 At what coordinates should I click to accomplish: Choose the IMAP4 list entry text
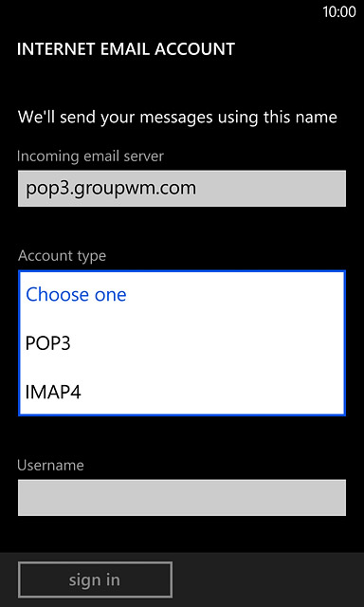(x=53, y=392)
